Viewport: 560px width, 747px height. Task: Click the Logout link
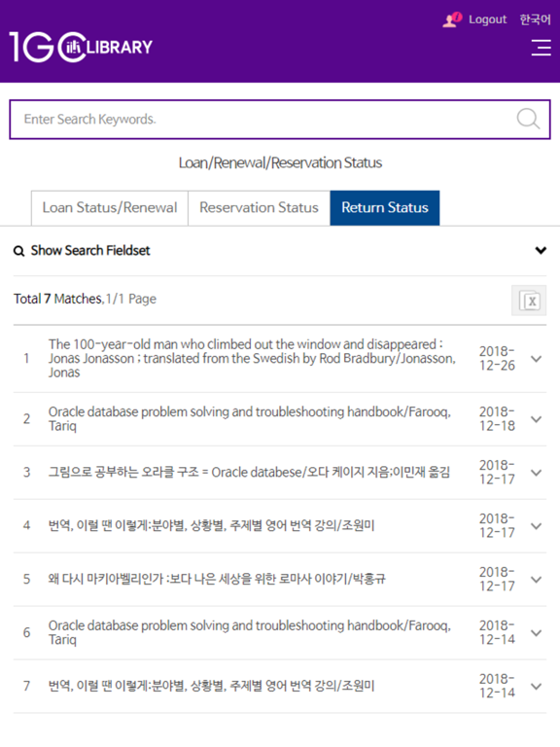pos(488,19)
